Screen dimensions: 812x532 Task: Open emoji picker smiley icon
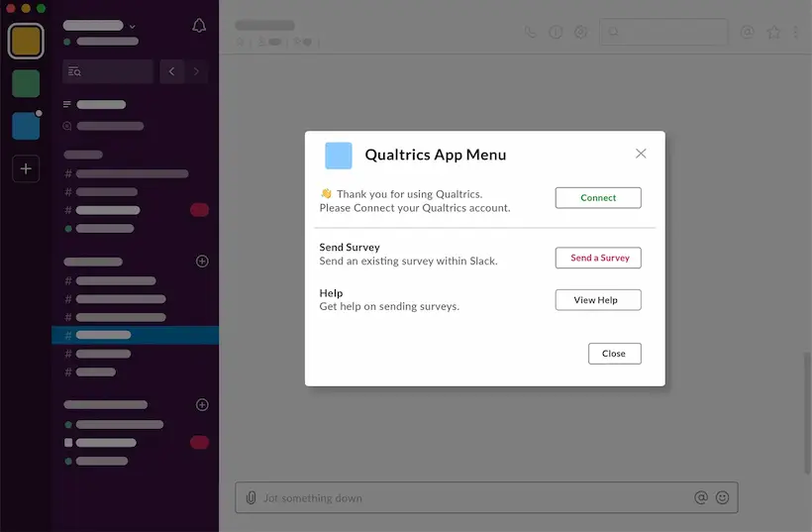pyautogui.click(x=723, y=497)
